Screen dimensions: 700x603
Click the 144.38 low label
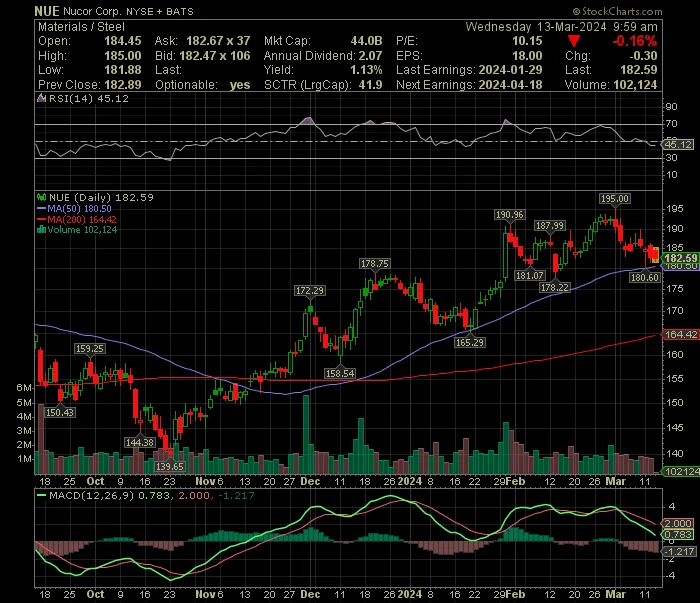pyautogui.click(x=140, y=442)
